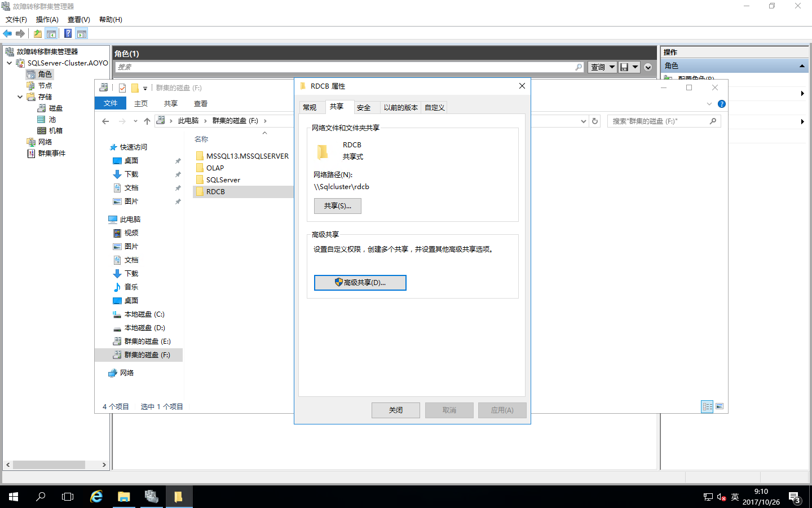Click Explorer's Up arrow to parent folder

[147, 121]
